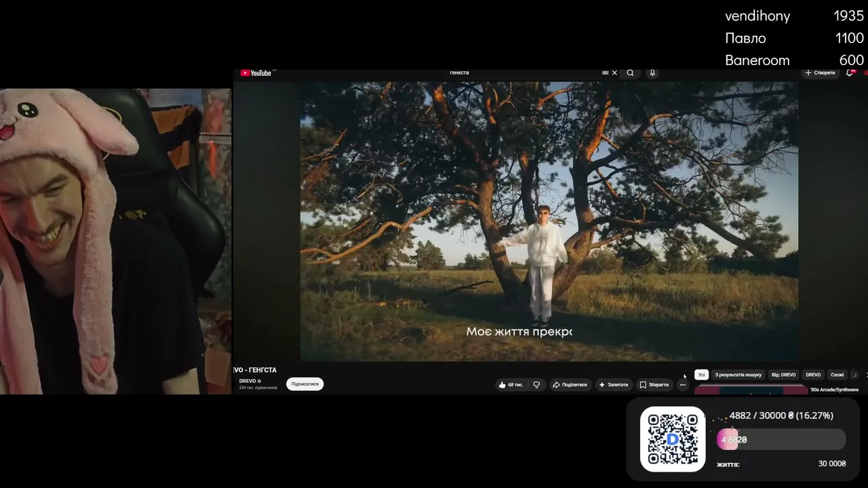Click the goal target "30 000₴"

point(832,464)
